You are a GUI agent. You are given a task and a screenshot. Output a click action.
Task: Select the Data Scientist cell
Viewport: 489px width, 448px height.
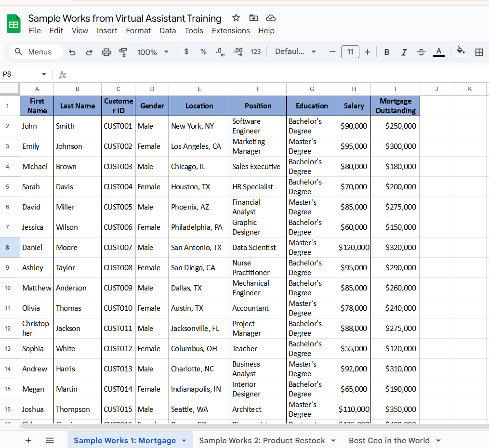258,248
